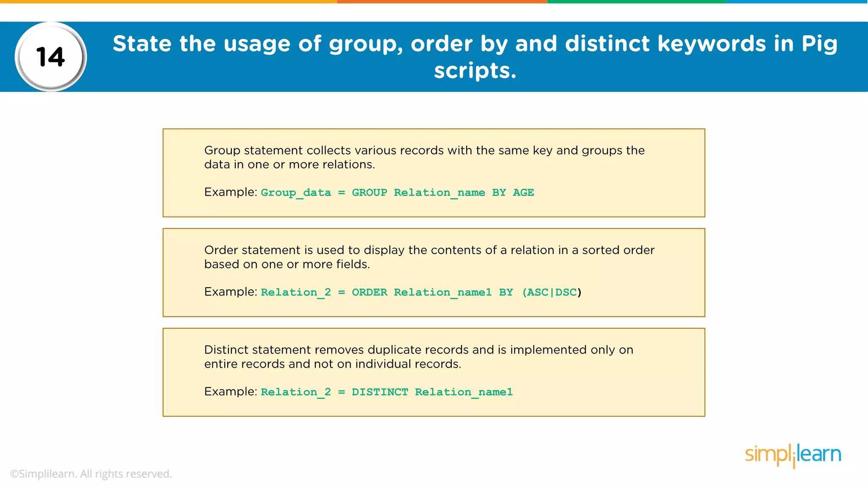Click the Distinct statement description text
The image size is (868, 488).
point(419,357)
